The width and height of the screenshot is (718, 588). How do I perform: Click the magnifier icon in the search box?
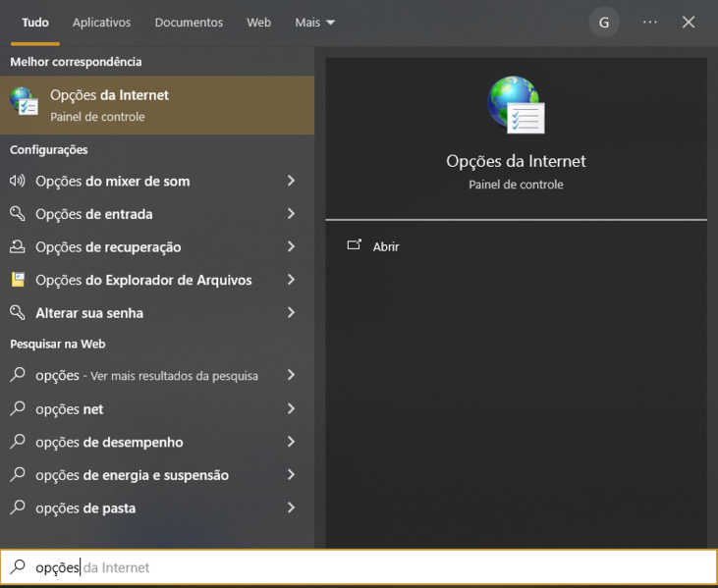(18, 567)
